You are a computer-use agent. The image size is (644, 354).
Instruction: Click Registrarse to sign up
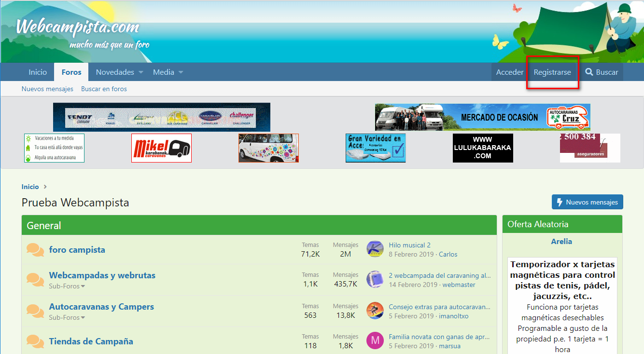tap(552, 72)
